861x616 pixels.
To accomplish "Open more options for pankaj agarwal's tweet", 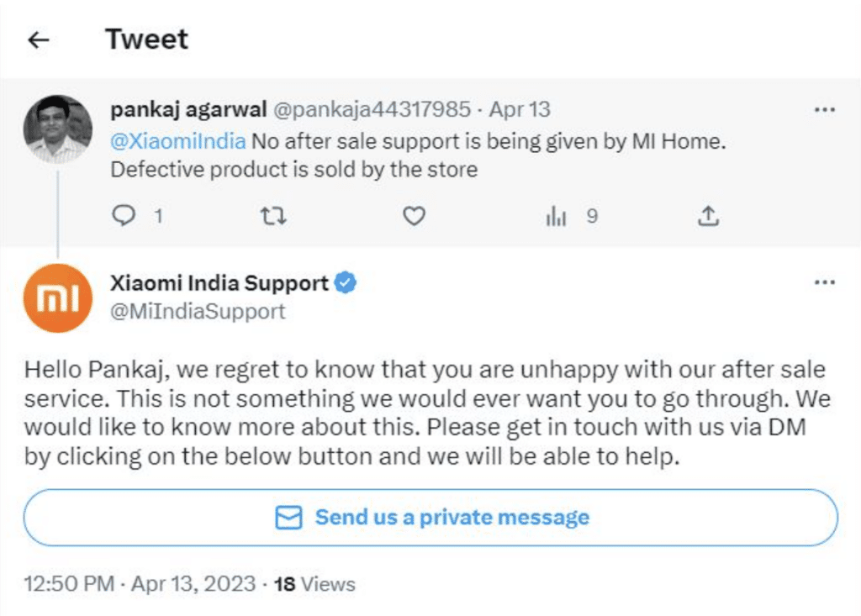I will 825,110.
